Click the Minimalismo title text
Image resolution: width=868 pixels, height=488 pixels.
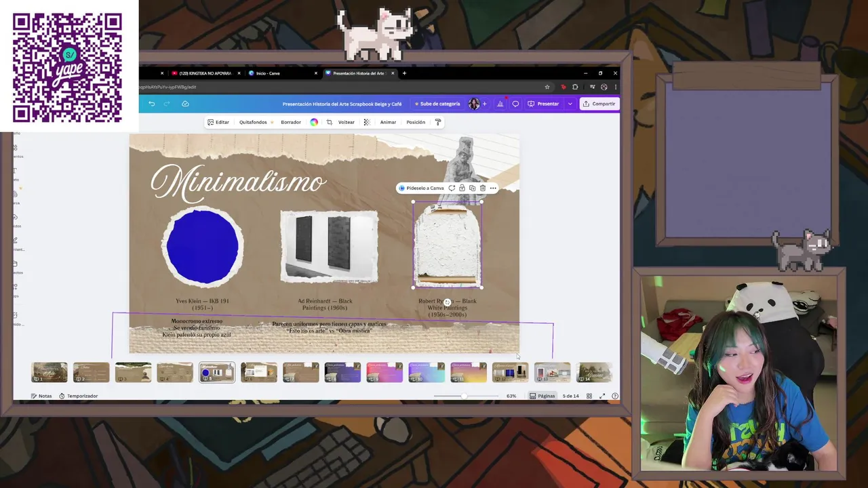[238, 182]
